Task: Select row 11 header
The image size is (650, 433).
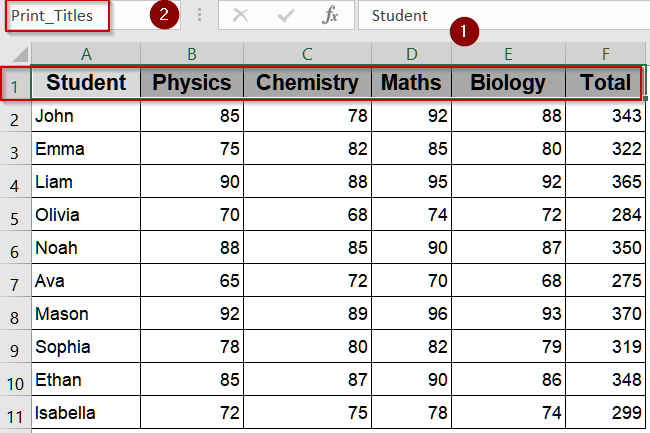Action: 15,412
